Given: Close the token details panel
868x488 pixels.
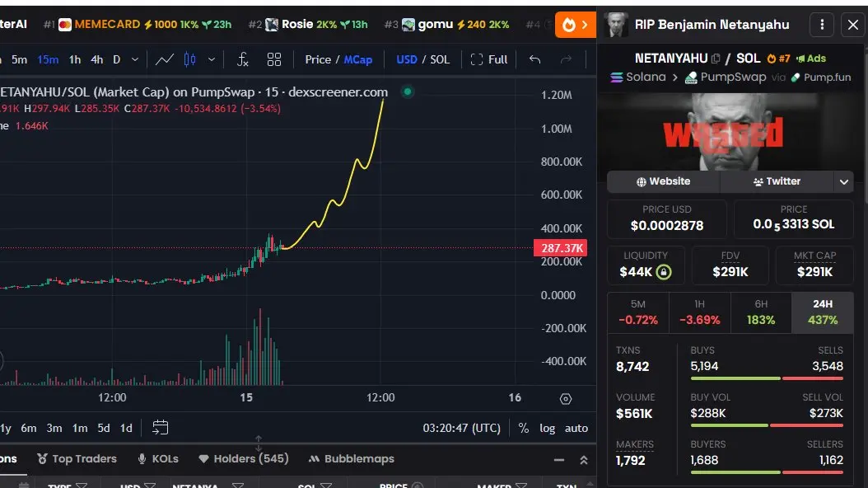Looking at the screenshot, I should pos(853,25).
